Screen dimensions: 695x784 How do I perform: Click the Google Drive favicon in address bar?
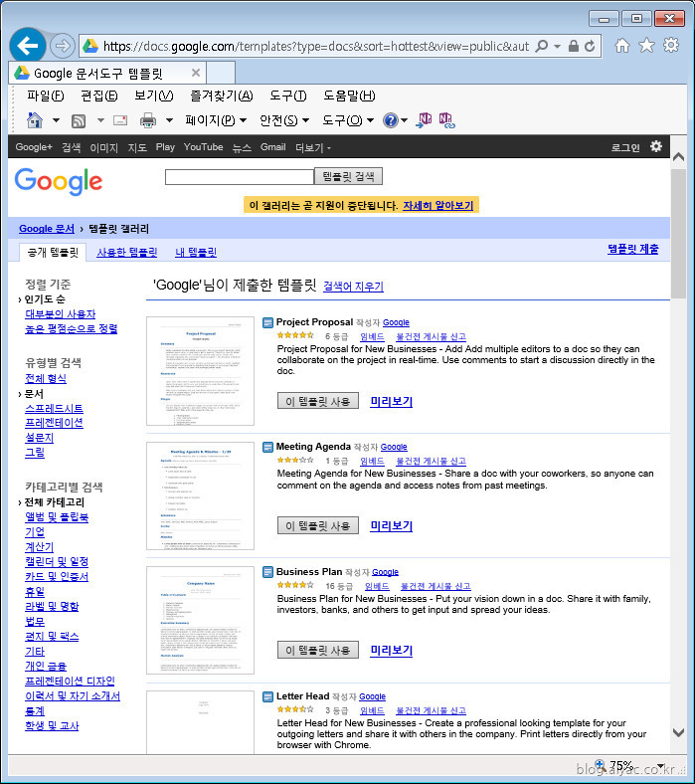point(90,46)
